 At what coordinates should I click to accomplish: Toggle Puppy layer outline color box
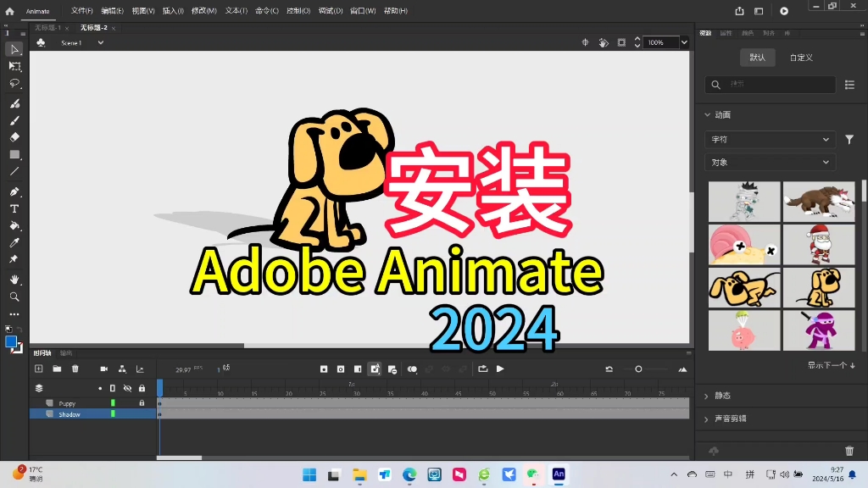pyautogui.click(x=113, y=403)
